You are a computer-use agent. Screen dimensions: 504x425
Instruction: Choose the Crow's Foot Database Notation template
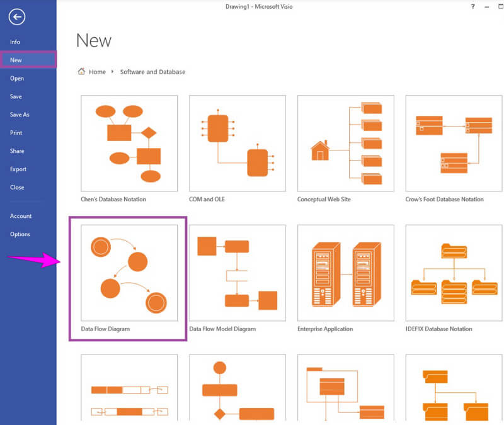point(452,145)
